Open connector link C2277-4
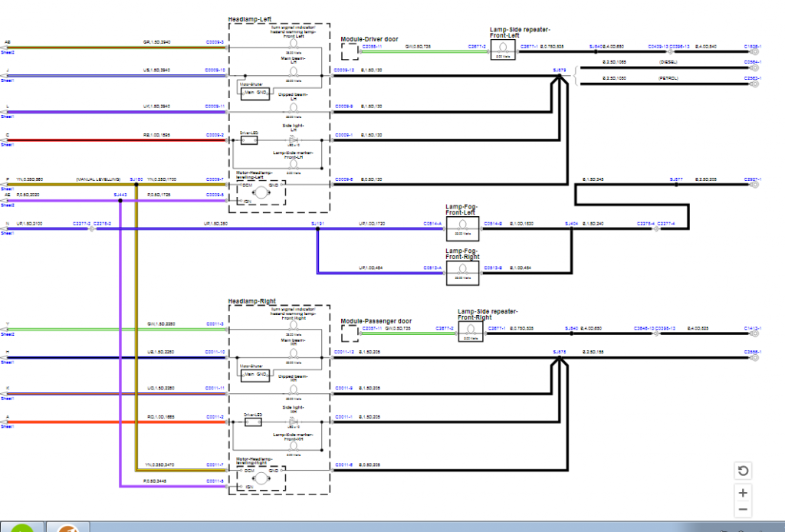Image resolution: width=785 pixels, height=532 pixels. pyautogui.click(x=666, y=223)
